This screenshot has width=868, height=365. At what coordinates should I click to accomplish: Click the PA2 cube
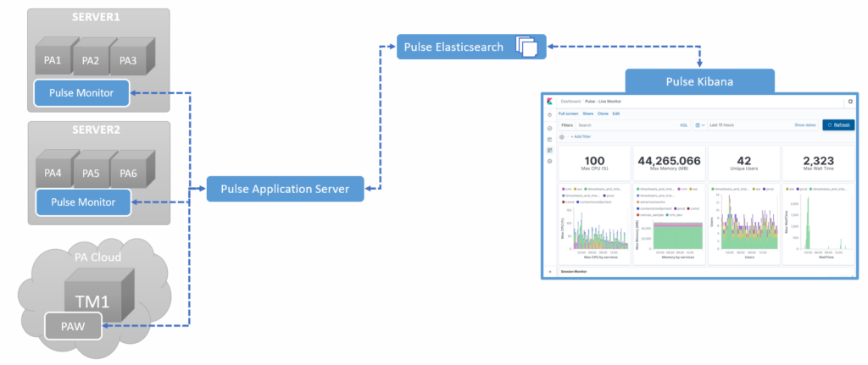pos(90,58)
